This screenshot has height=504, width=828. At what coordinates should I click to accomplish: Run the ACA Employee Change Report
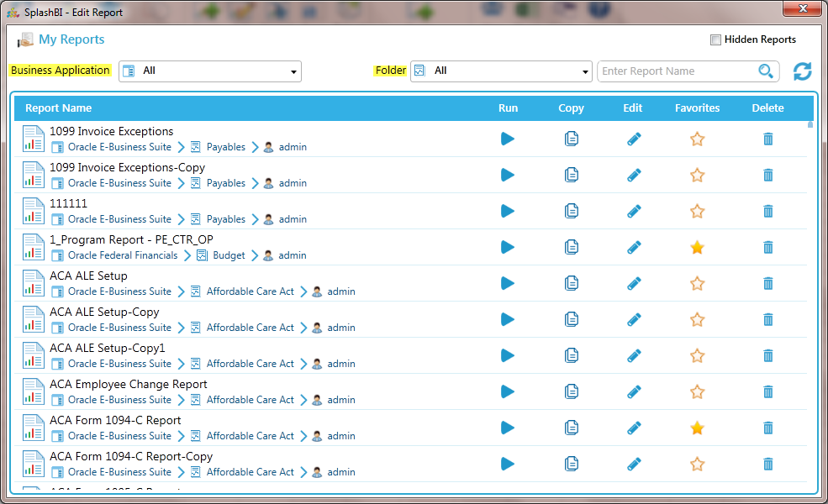[507, 391]
